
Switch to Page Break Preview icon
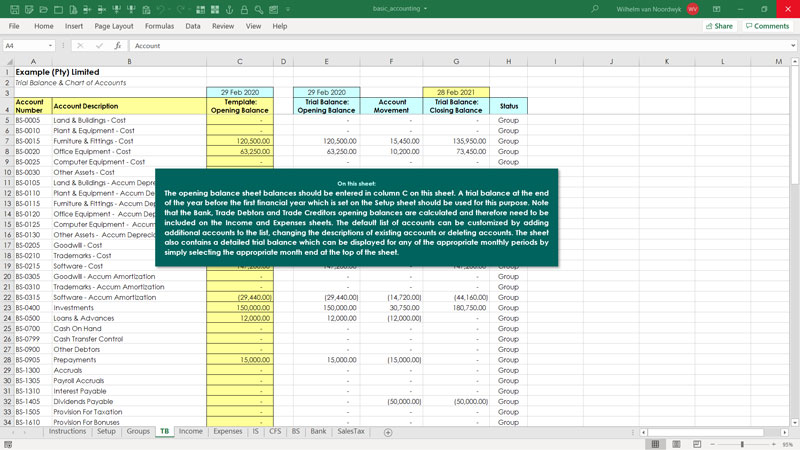(x=696, y=444)
